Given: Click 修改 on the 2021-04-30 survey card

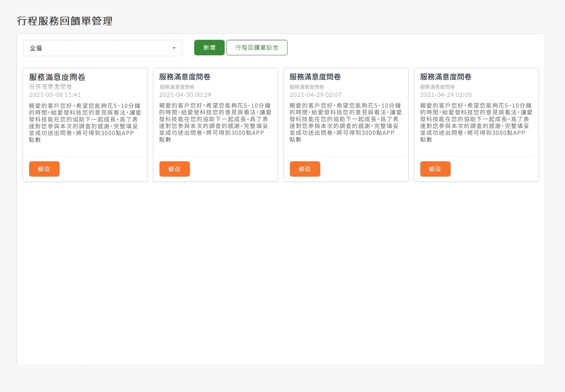Looking at the screenshot, I should coord(174,169).
